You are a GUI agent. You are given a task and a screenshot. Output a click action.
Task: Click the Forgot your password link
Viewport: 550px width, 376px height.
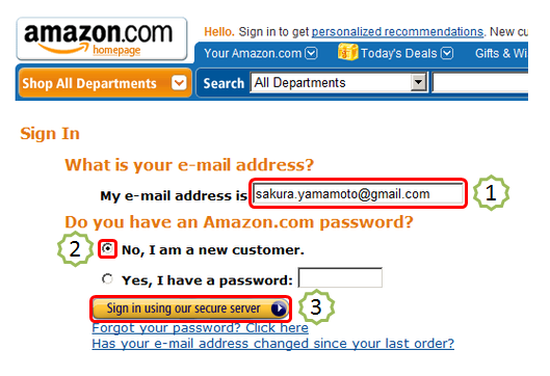point(200,328)
